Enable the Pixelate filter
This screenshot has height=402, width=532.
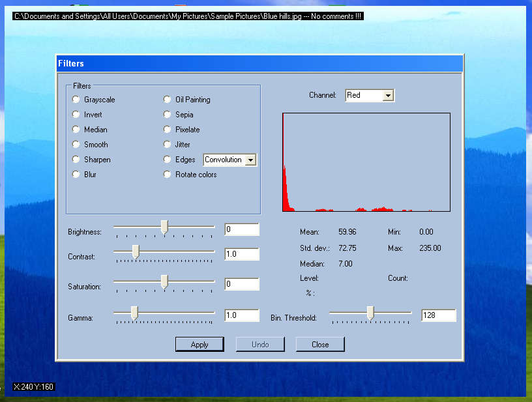point(168,130)
